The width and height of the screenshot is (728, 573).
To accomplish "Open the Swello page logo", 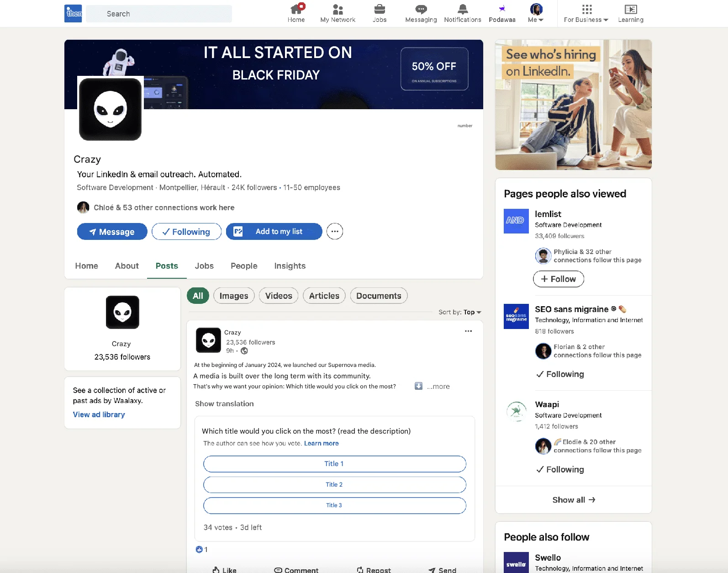I will (x=516, y=562).
